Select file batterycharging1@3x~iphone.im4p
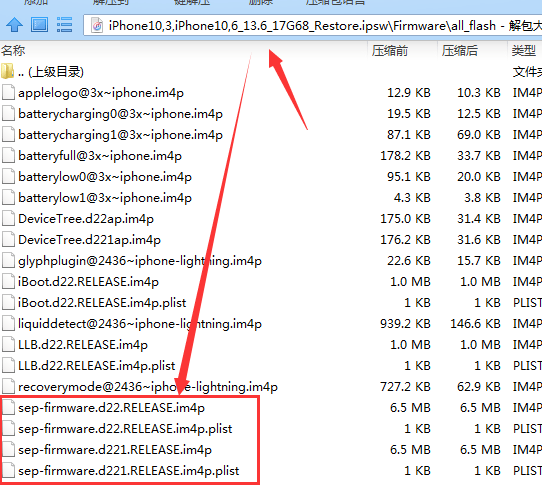The width and height of the screenshot is (542, 496). click(121, 135)
